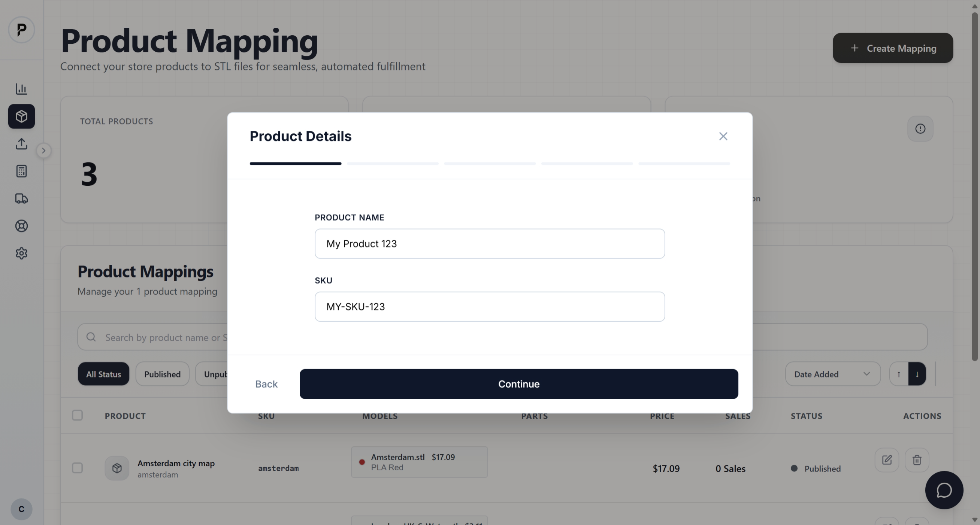Image resolution: width=980 pixels, height=525 pixels.
Task: Click the Continue button
Action: [x=518, y=384]
